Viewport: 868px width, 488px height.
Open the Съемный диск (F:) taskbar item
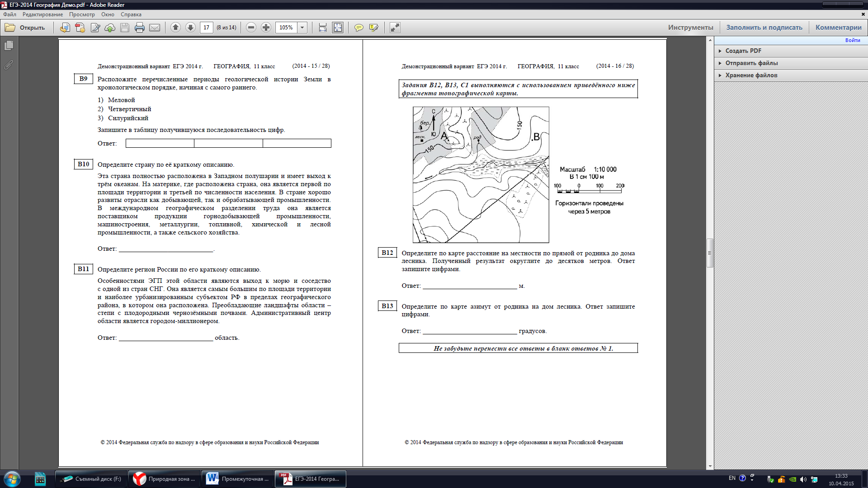(x=91, y=479)
